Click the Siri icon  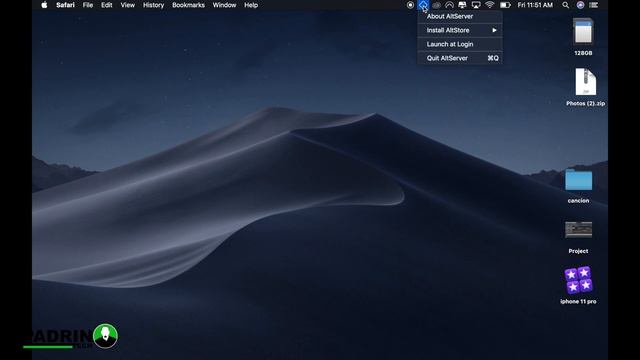pyautogui.click(x=580, y=5)
